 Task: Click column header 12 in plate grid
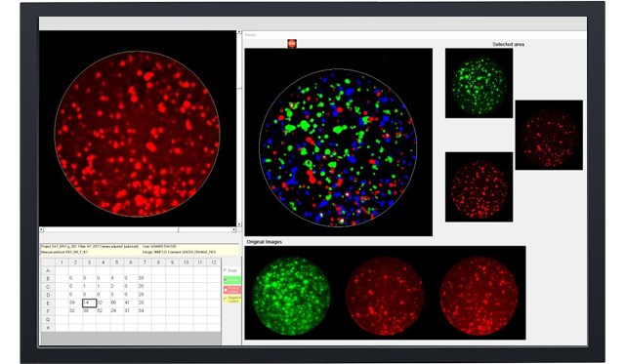click(x=214, y=263)
